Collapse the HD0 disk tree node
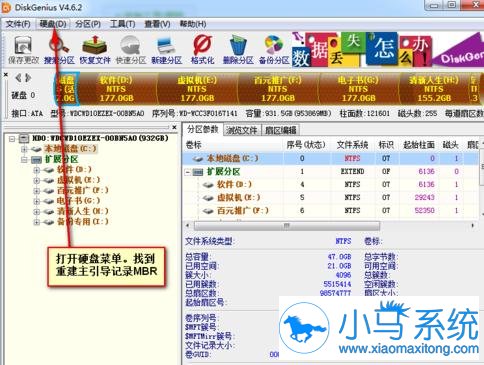 (12, 138)
